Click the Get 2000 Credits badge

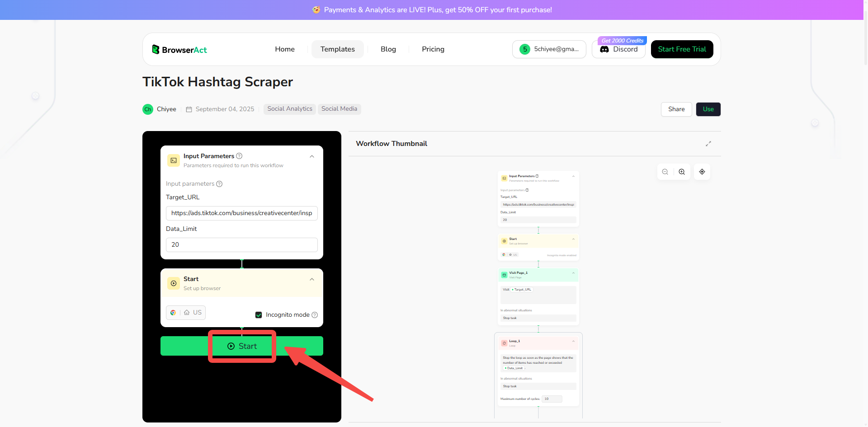point(622,41)
